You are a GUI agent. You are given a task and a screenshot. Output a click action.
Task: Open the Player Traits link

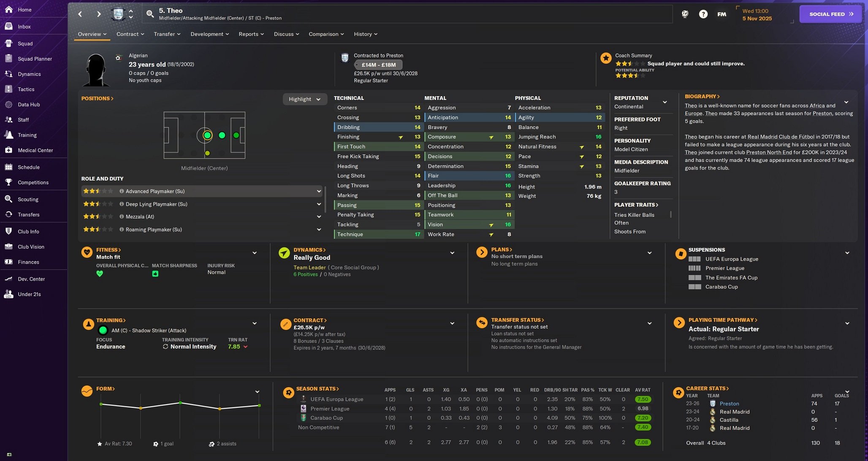(x=636, y=205)
